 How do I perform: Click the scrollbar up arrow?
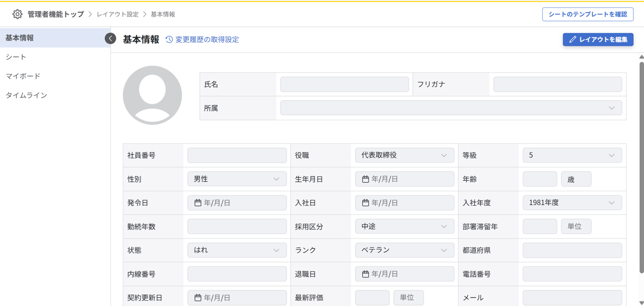[x=641, y=57]
